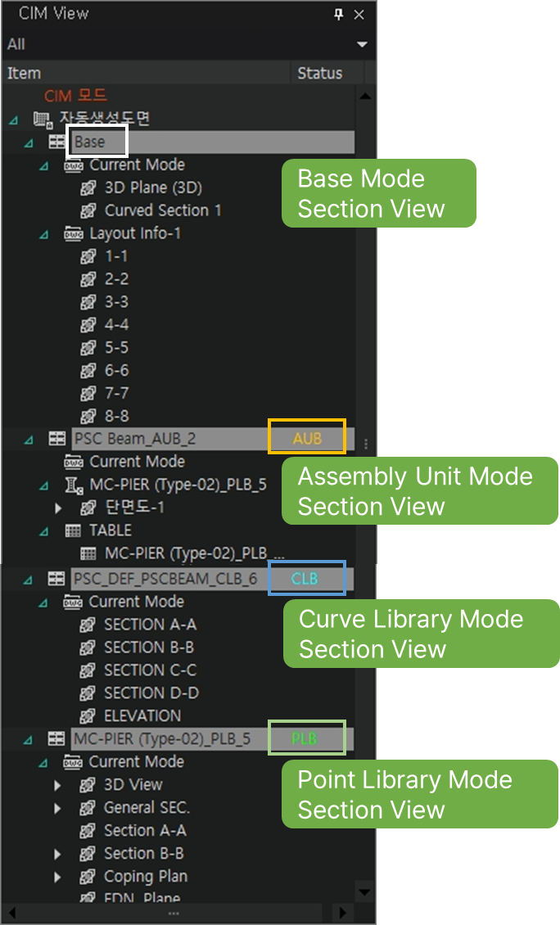Click the SECTION D-D drawing icon
This screenshot has height=925, width=560.
point(88,694)
